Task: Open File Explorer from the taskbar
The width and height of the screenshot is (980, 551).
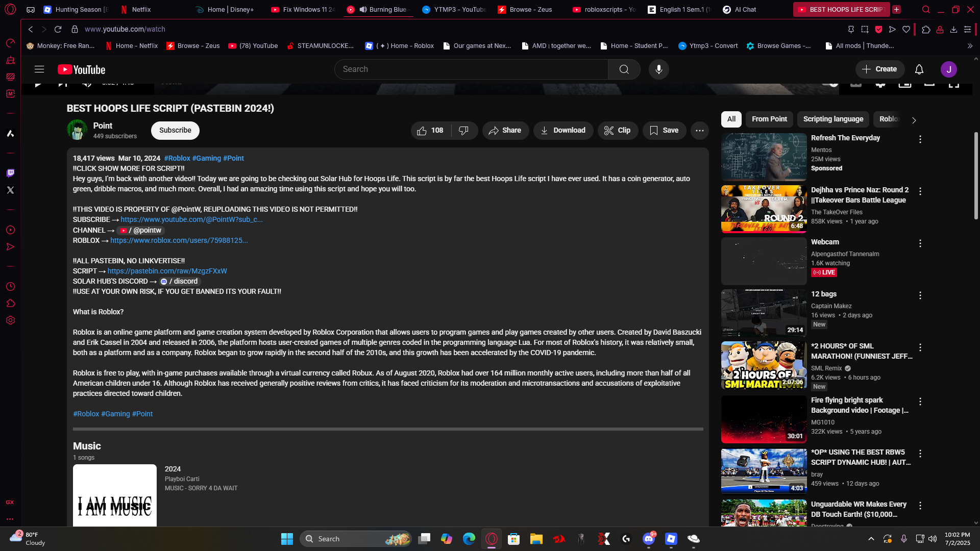Action: click(x=536, y=539)
